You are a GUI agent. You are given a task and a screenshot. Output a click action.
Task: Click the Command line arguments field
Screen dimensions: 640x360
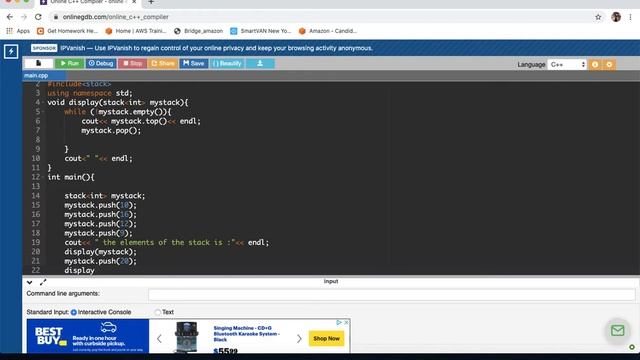point(392,294)
